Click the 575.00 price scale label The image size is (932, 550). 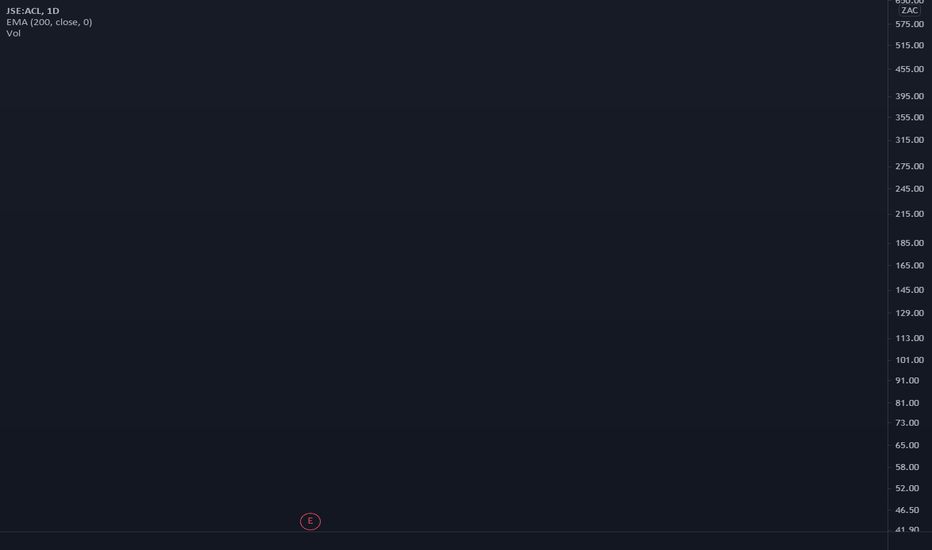909,24
